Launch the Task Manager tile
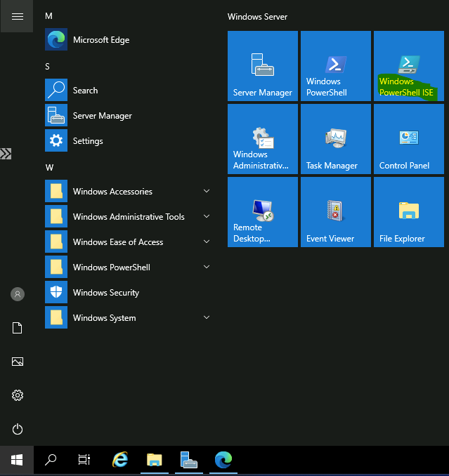 click(x=336, y=139)
